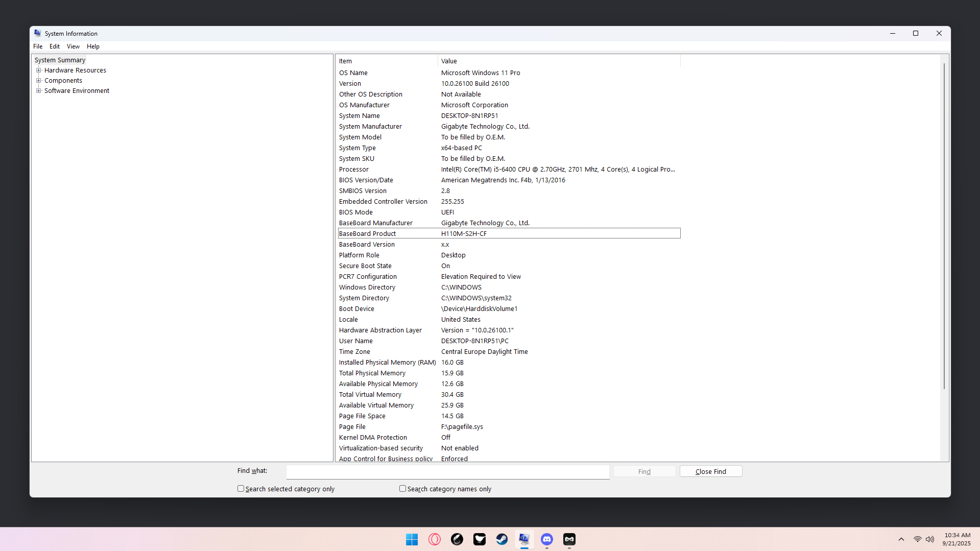Image resolution: width=980 pixels, height=551 pixels.
Task: Open the Help menu
Action: click(x=93, y=46)
